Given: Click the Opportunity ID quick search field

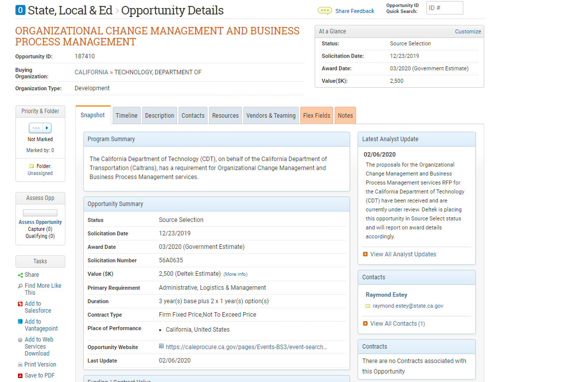Looking at the screenshot, I should pyautogui.click(x=444, y=8).
